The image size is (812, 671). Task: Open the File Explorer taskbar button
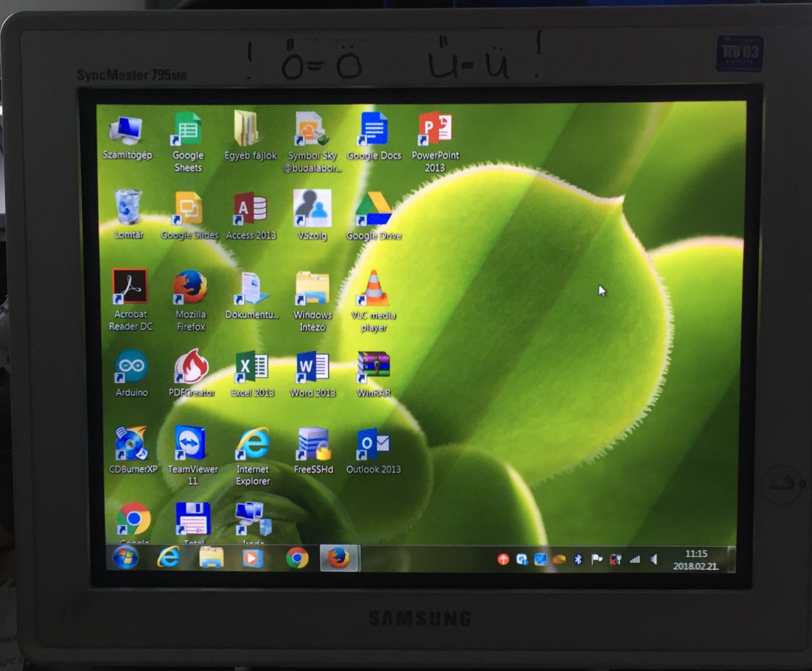211,558
